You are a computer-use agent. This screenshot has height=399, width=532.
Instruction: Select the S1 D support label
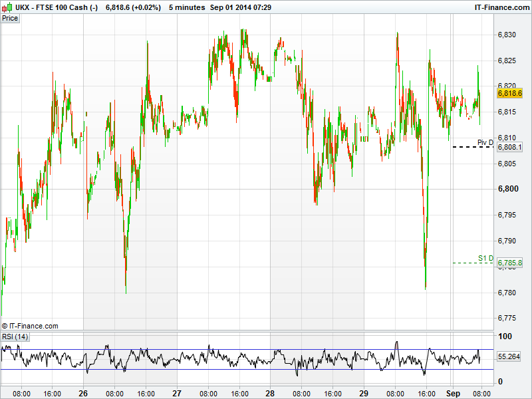(485, 258)
